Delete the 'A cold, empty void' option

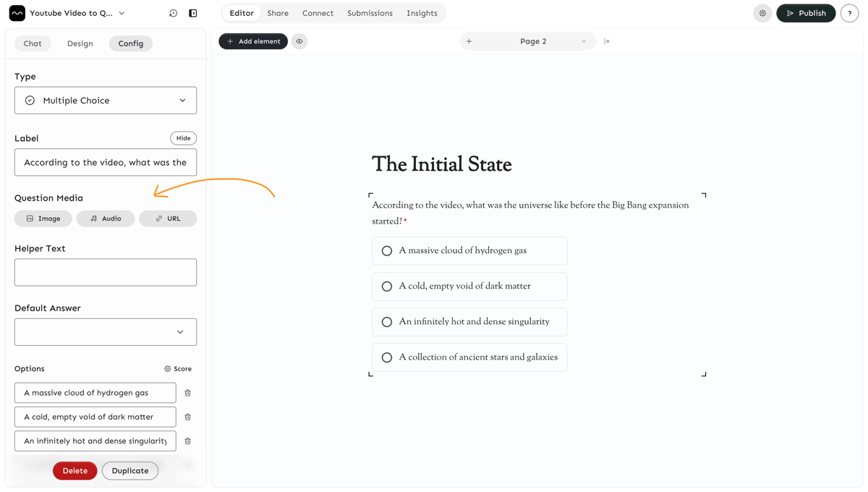[x=188, y=417]
